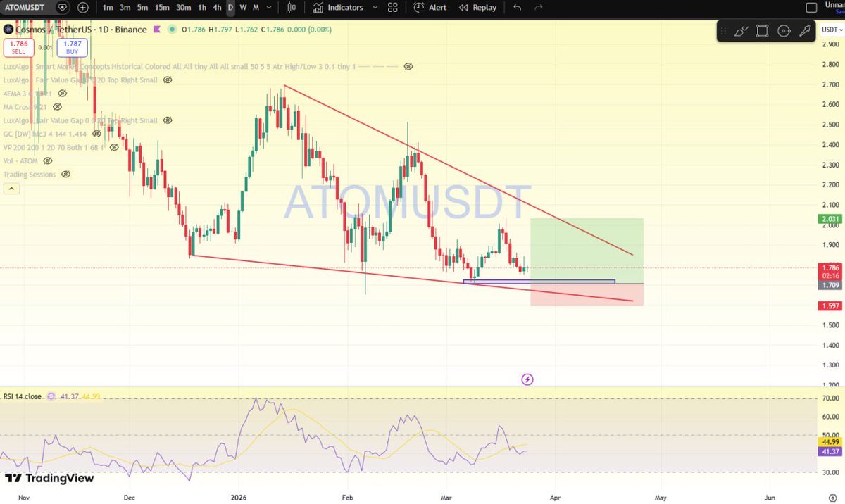Image resolution: width=845 pixels, height=504 pixels.
Task: Click the green market status dot
Action: (x=171, y=30)
